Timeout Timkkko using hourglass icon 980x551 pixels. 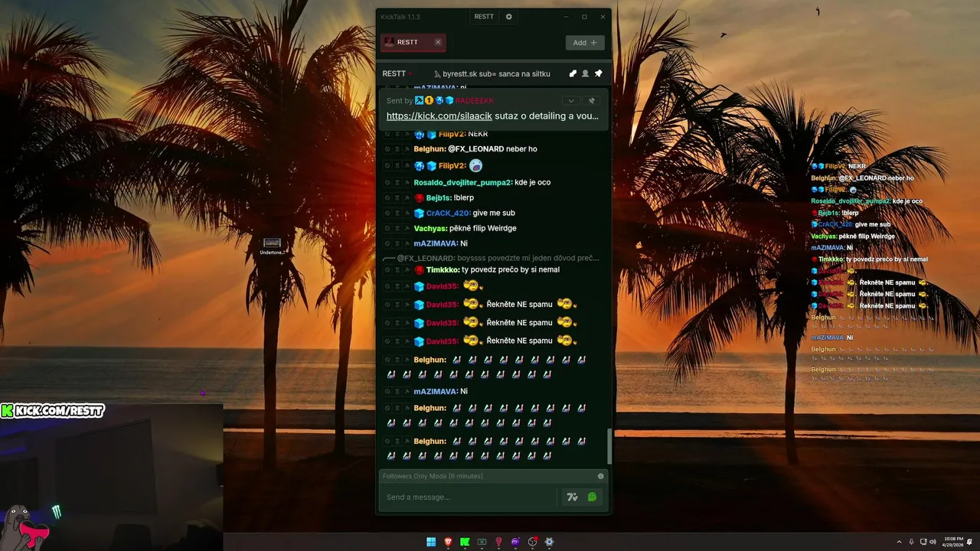(397, 270)
